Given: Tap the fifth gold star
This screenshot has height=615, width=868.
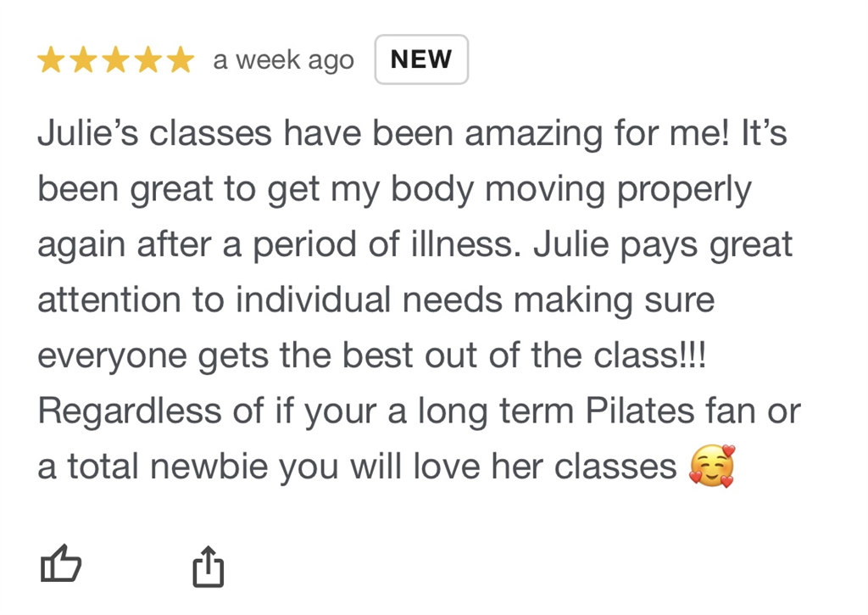Looking at the screenshot, I should (x=180, y=60).
